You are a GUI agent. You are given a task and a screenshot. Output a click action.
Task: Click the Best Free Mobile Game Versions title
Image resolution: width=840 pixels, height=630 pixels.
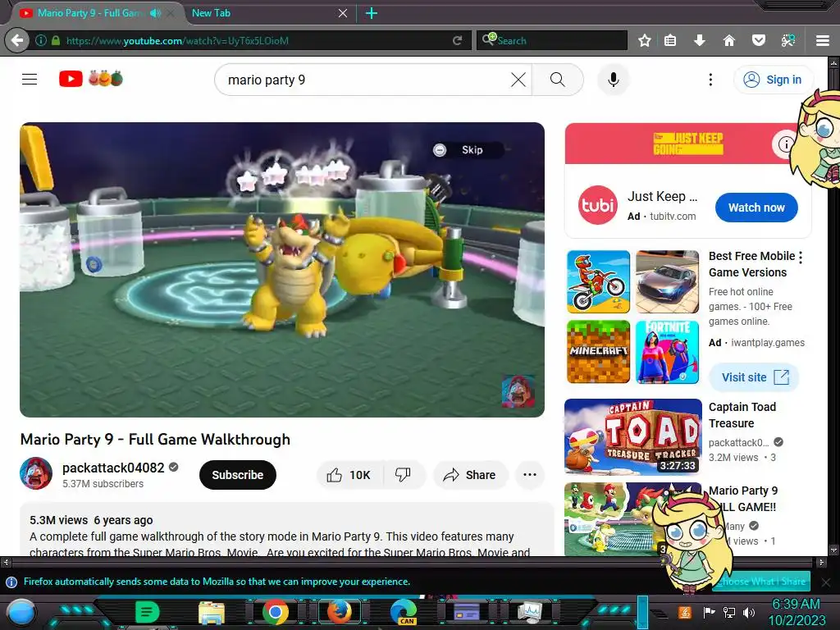pos(751,264)
